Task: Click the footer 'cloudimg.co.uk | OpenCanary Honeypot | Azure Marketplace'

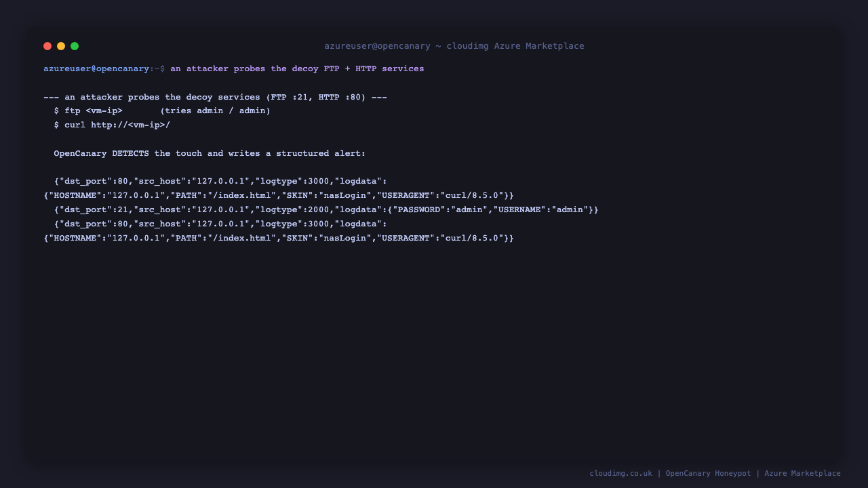Action: click(715, 473)
